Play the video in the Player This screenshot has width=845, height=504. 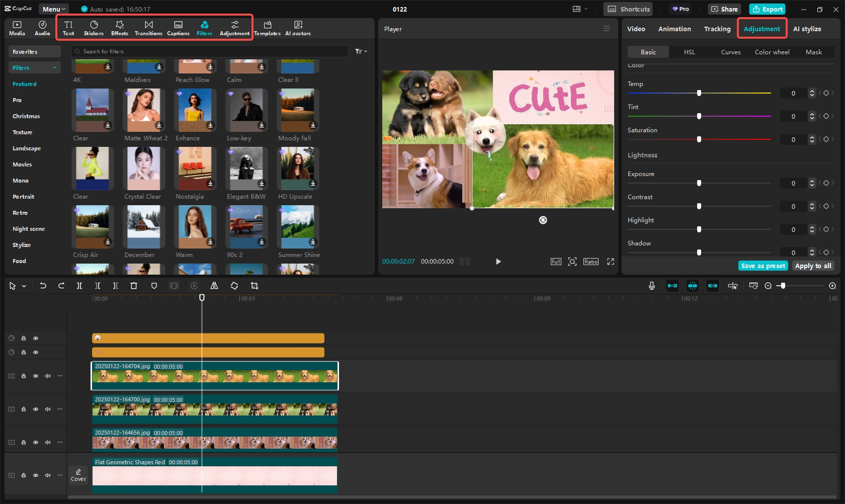click(x=498, y=262)
